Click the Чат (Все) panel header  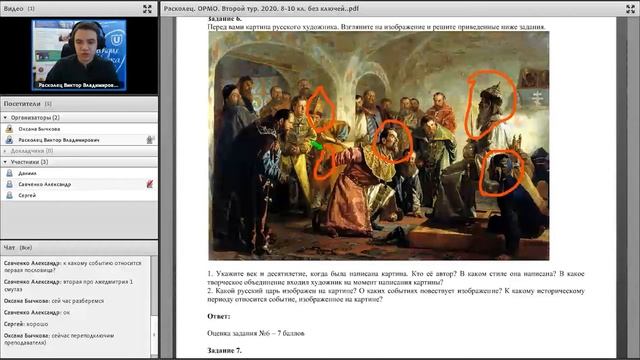tap(79, 248)
